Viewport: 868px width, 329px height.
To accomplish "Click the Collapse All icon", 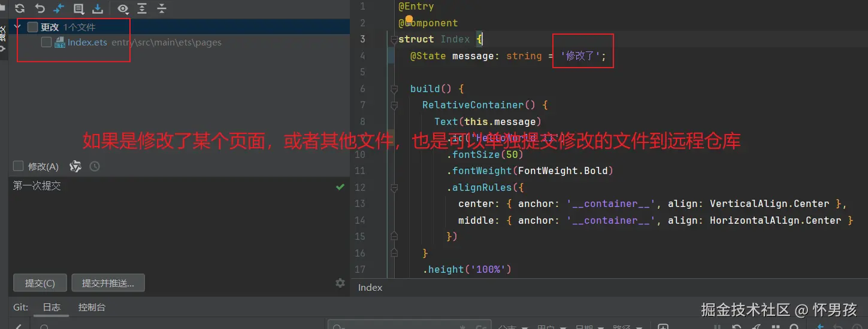I will point(161,8).
